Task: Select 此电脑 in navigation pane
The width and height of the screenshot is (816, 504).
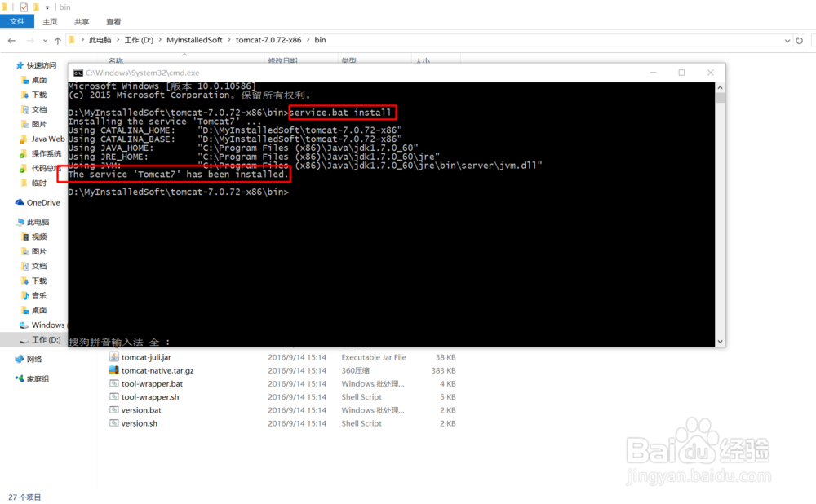Action: point(38,222)
